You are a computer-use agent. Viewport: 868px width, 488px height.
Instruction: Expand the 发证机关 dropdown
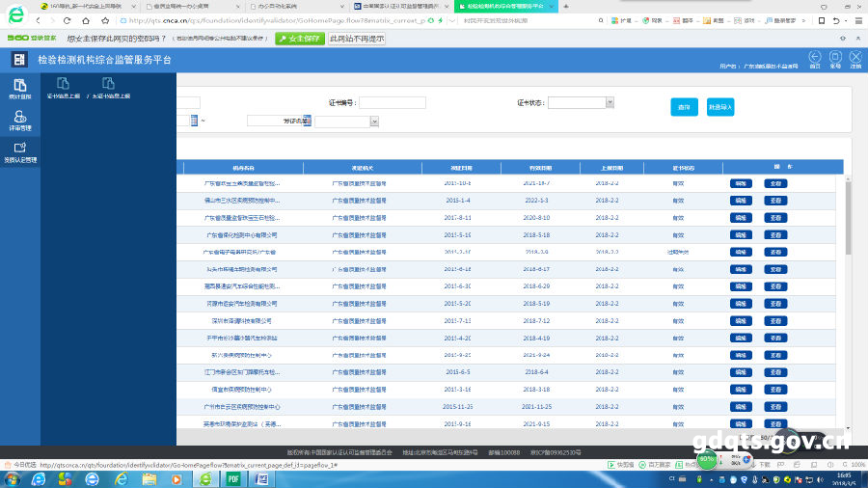pyautogui.click(x=374, y=122)
